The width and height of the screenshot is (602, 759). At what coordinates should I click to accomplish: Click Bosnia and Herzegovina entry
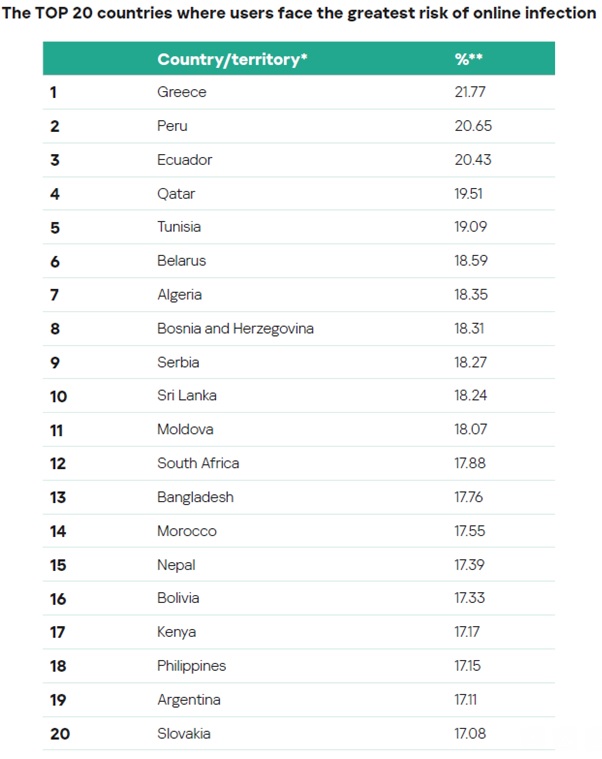point(235,328)
